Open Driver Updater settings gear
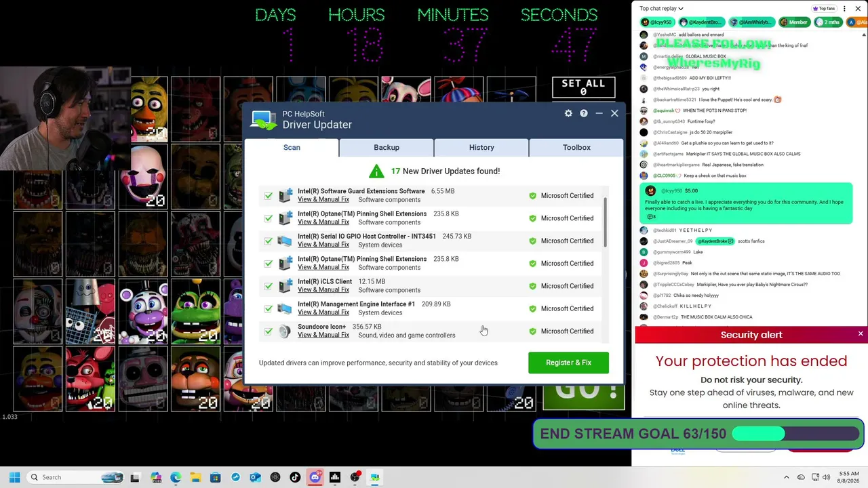The width and height of the screenshot is (868, 488). click(568, 113)
